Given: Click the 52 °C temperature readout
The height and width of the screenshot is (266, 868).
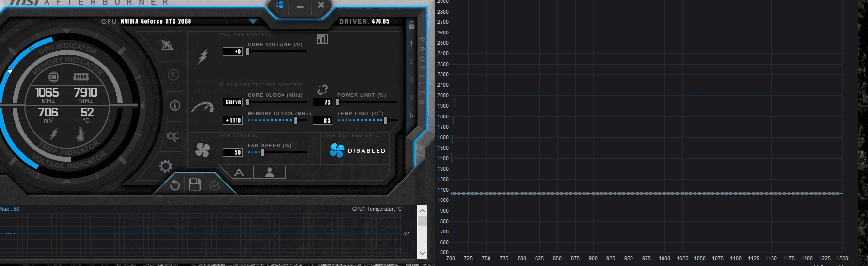Looking at the screenshot, I should [87, 112].
